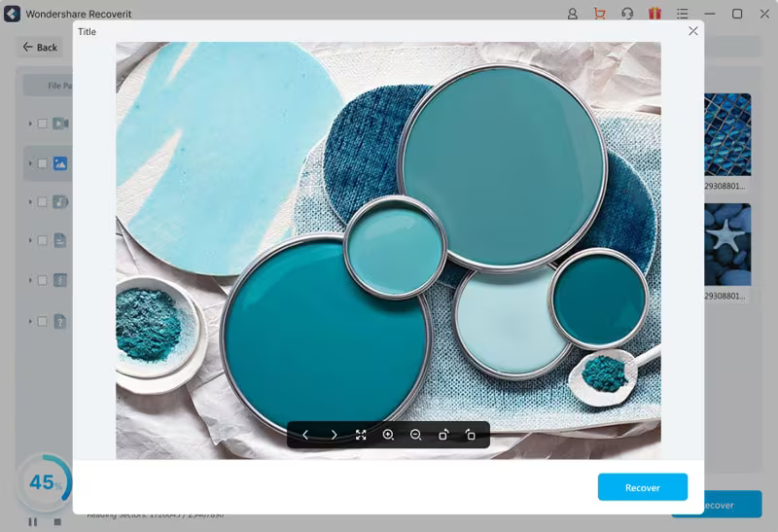Rotate the preview image counterclockwise
This screenshot has width=778, height=532.
point(471,435)
